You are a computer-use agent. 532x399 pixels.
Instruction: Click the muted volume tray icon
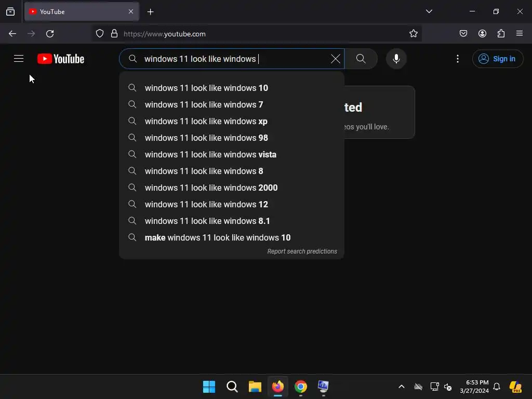tap(448, 387)
